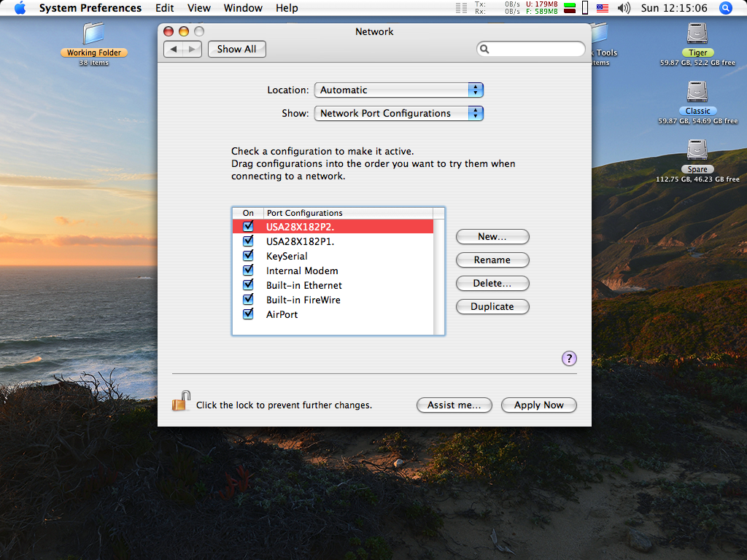Image resolution: width=747 pixels, height=560 pixels.
Task: Toggle the Built-in Ethernet checkbox
Action: coord(248,285)
